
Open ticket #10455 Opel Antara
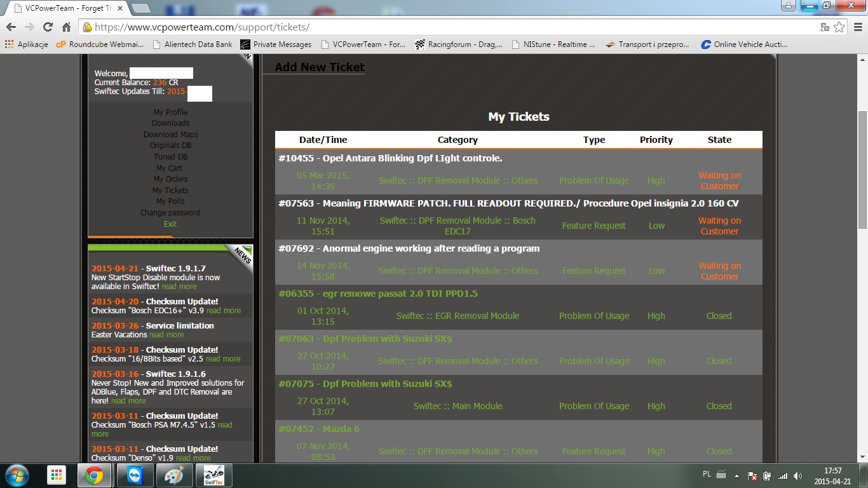[x=390, y=158]
